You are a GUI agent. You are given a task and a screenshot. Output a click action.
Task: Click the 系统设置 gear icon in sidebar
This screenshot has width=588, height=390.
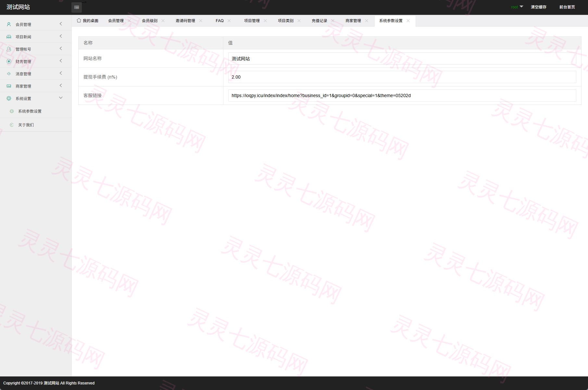(x=9, y=98)
